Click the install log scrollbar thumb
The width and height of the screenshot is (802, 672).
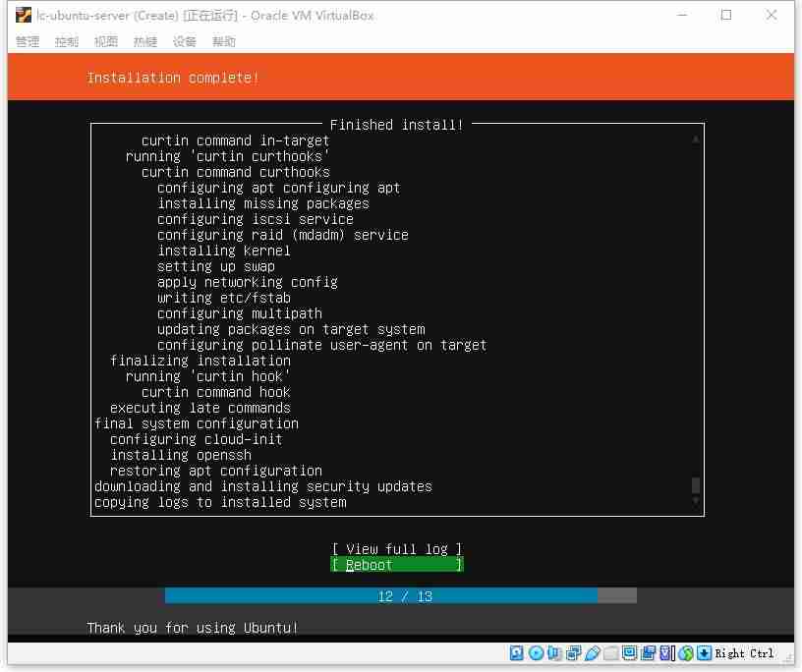tap(696, 484)
